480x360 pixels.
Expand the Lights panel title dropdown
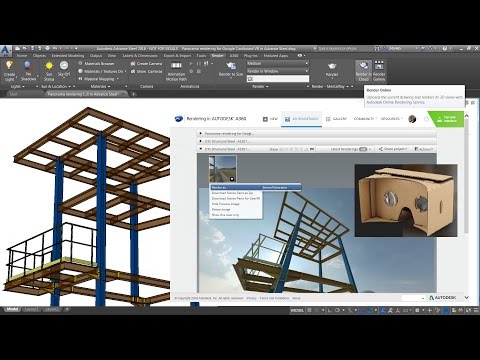(x=18, y=86)
